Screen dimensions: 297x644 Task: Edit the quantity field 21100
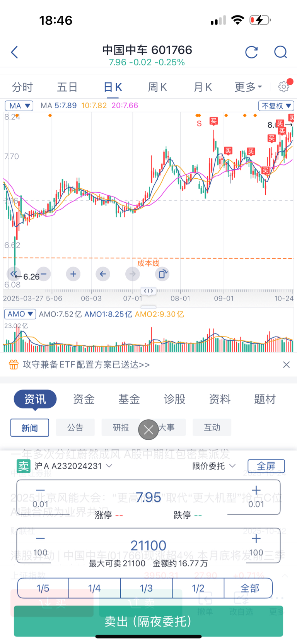(148, 545)
